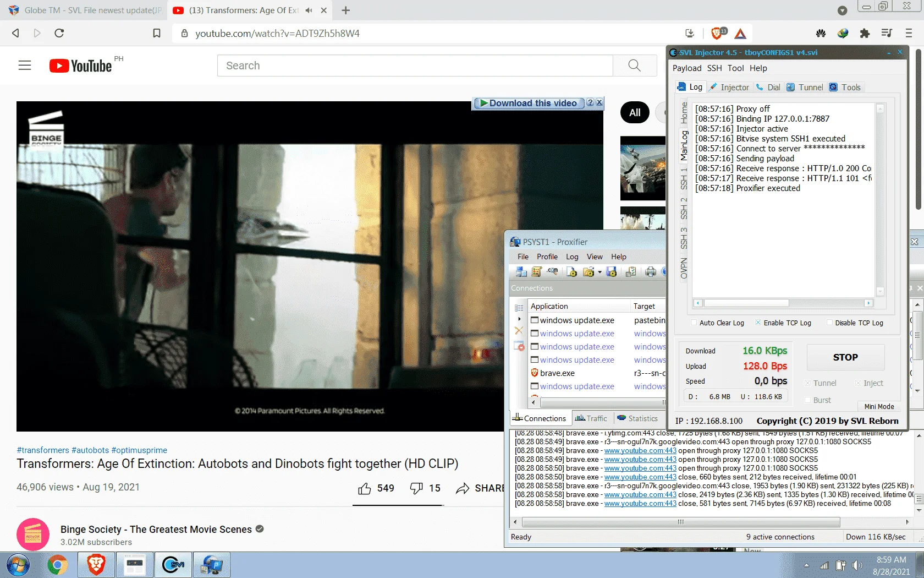Open Name Resolution (.com) icon in Proxifier
This screenshot has height=578, width=924.
(553, 272)
